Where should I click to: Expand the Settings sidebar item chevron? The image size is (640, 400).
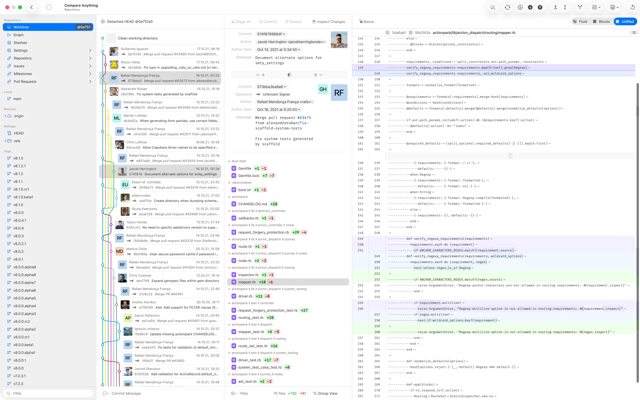pyautogui.click(x=90, y=51)
